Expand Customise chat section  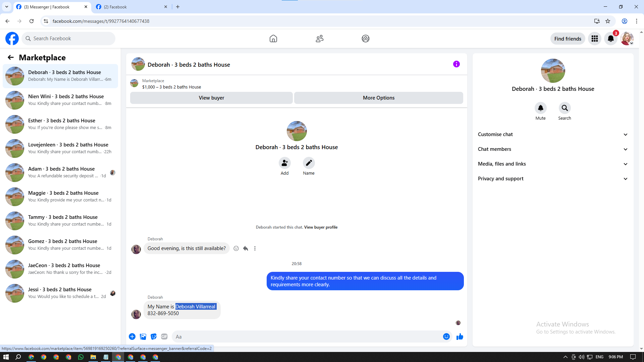pyautogui.click(x=553, y=134)
